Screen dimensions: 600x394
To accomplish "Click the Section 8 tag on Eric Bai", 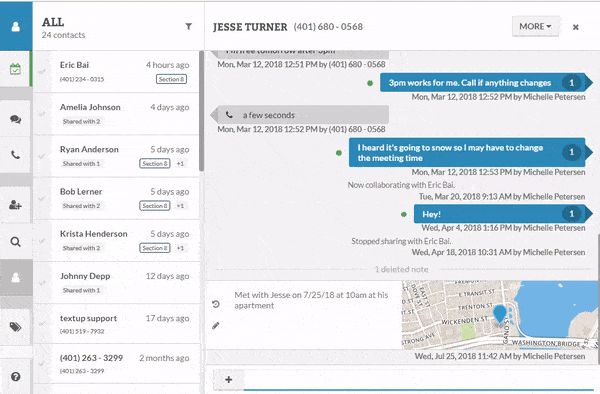I will click(x=171, y=79).
